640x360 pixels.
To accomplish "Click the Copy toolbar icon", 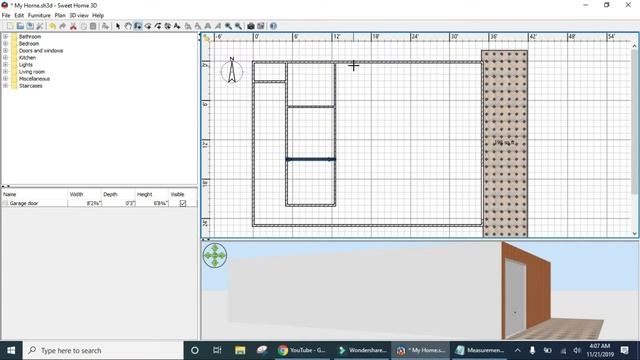I will click(x=83, y=26).
